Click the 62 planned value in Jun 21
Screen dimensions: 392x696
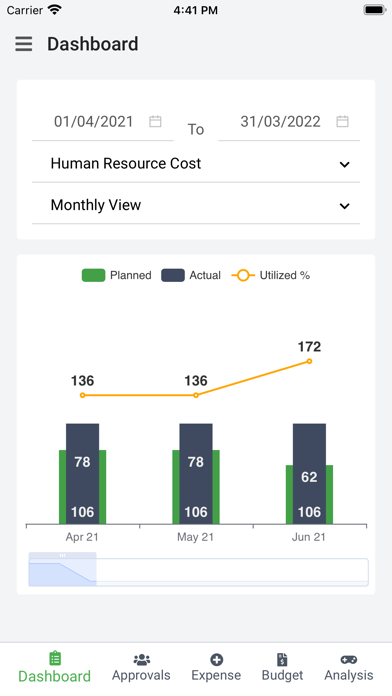click(x=309, y=477)
